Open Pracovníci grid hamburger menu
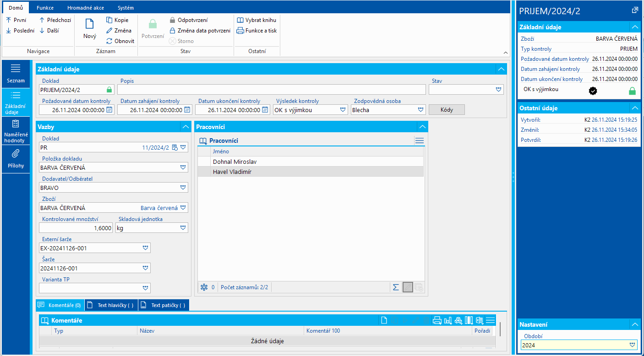The image size is (644, 356). pos(419,141)
